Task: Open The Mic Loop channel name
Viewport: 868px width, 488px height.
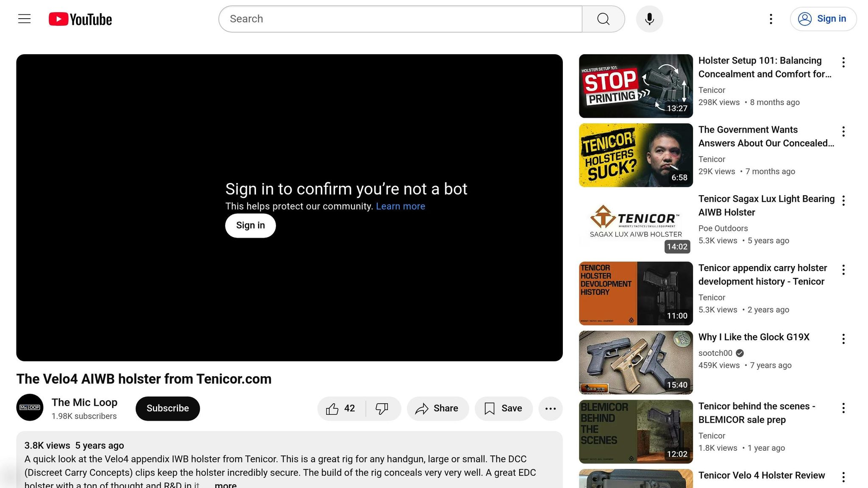Action: click(84, 402)
